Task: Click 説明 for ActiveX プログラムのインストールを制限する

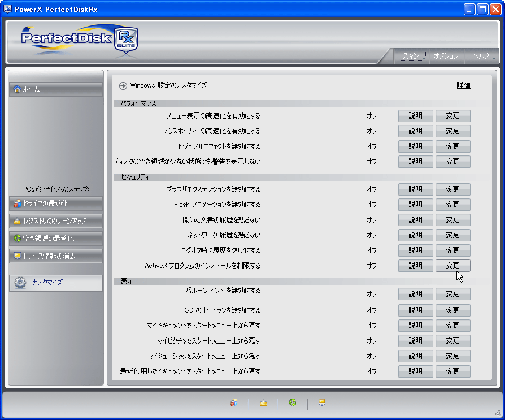Action: (x=415, y=266)
